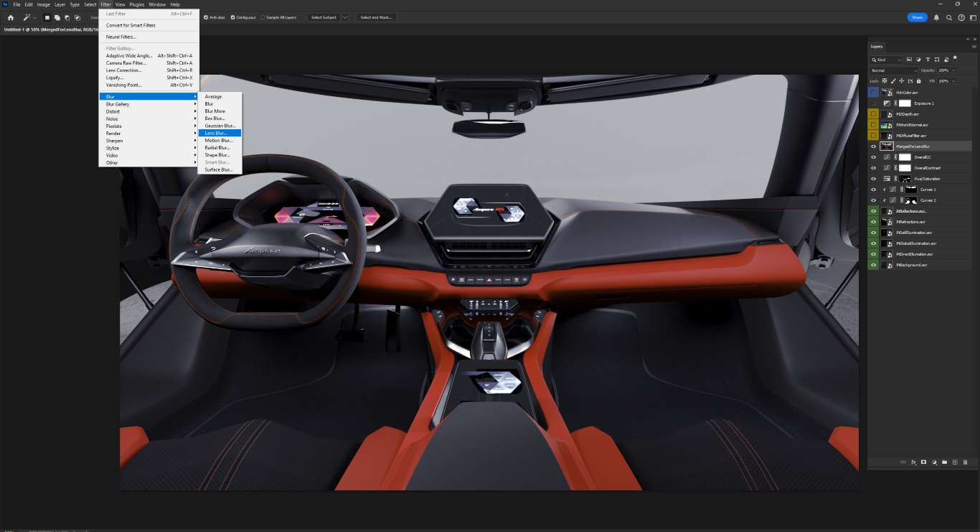Hide the MergedForLensBlur layer
Image resolution: width=980 pixels, height=532 pixels.
[873, 146]
